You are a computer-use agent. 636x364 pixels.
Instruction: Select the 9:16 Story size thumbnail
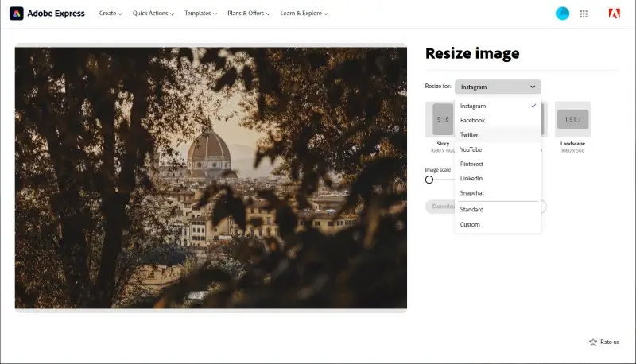(442, 119)
